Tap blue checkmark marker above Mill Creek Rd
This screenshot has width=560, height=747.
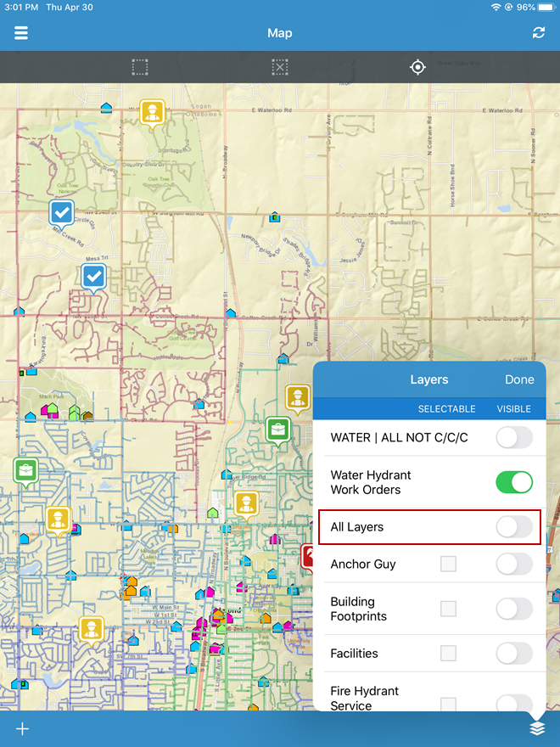click(x=61, y=211)
